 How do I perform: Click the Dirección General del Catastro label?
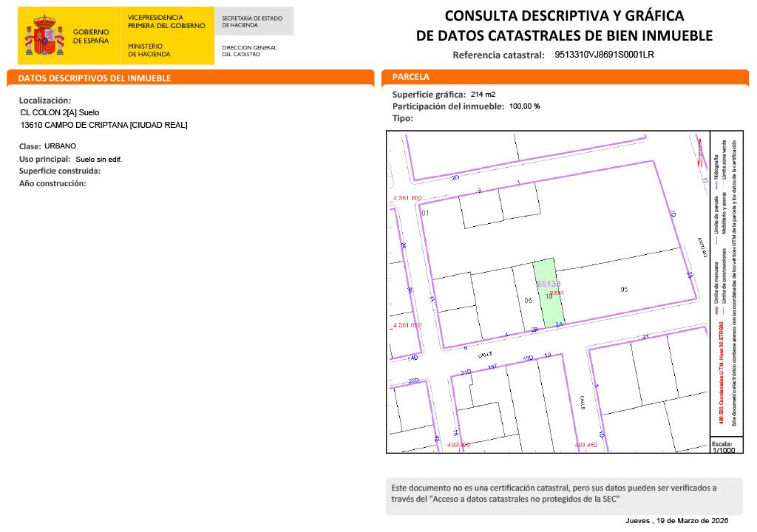coord(249,51)
